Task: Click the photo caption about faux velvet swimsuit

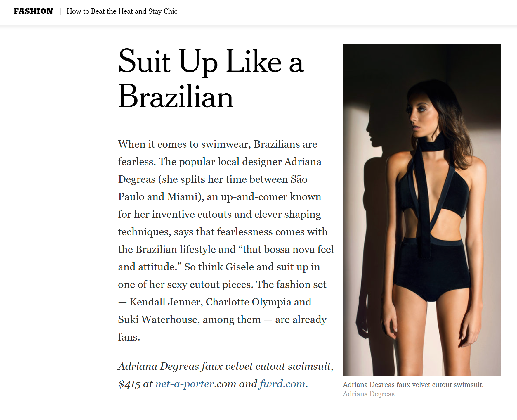Action: (413, 385)
